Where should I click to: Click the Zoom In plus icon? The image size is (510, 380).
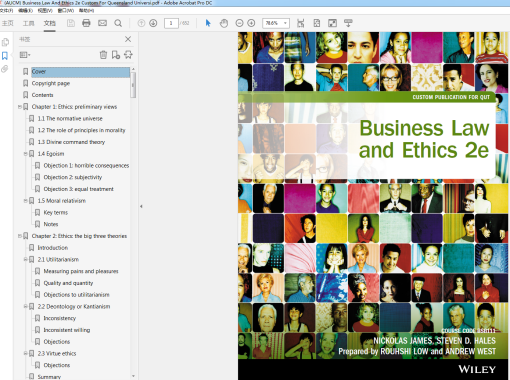(x=251, y=23)
